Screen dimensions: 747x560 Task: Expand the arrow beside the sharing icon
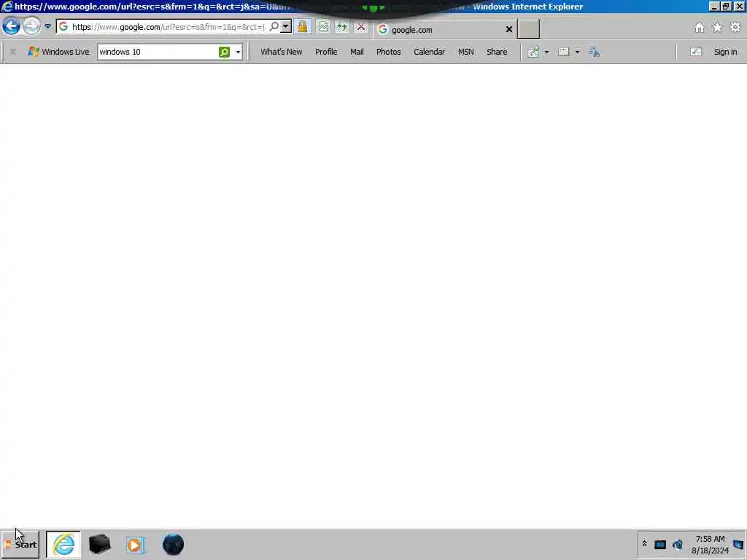546,52
